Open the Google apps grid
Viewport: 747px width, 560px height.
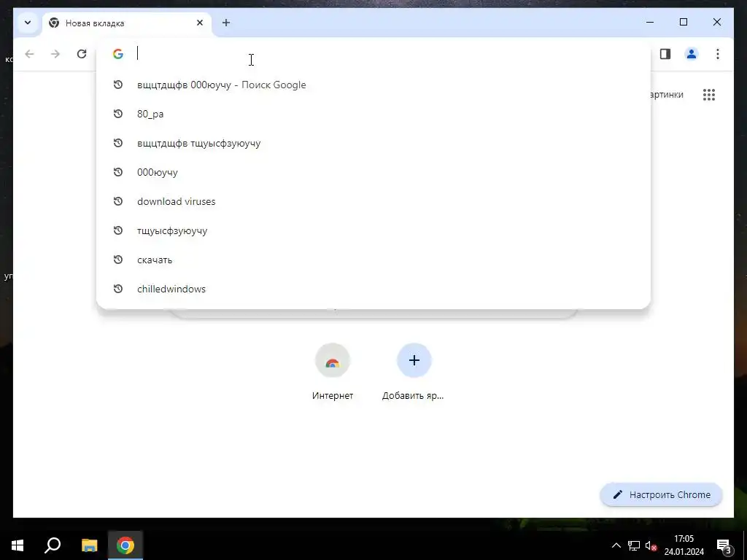709,94
